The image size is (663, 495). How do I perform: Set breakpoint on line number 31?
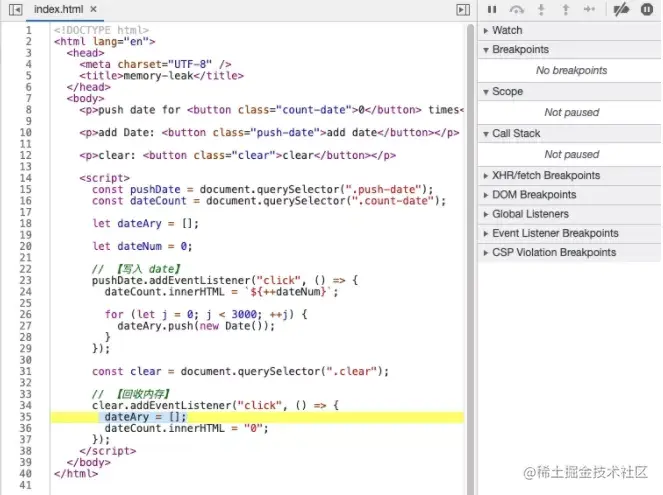[x=25, y=372]
